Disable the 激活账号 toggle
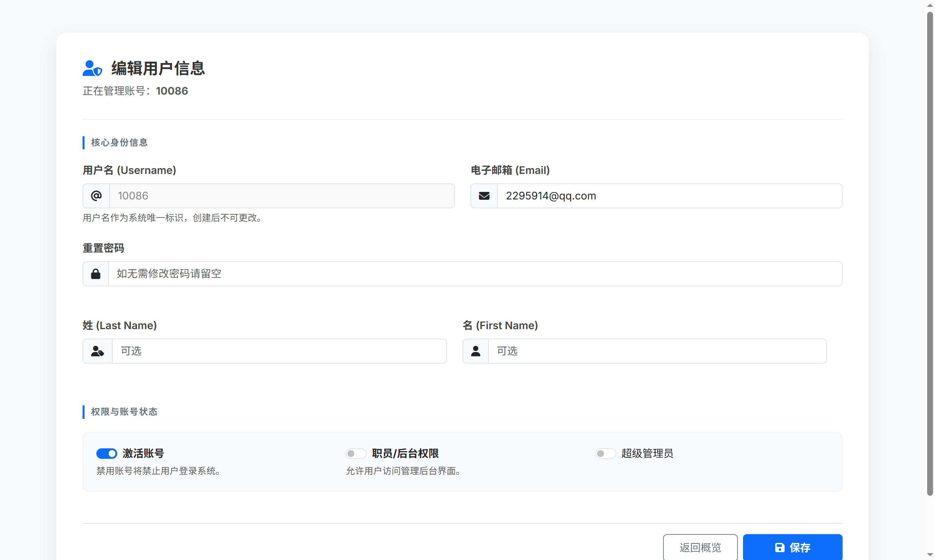The height and width of the screenshot is (560, 935). (x=107, y=453)
